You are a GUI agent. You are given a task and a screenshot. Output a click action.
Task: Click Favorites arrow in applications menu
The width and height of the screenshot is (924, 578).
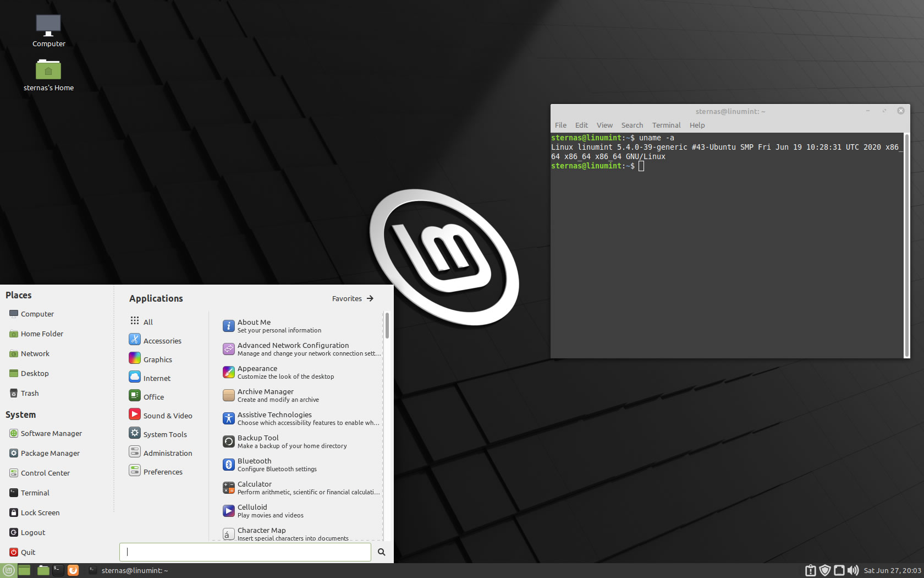point(353,298)
